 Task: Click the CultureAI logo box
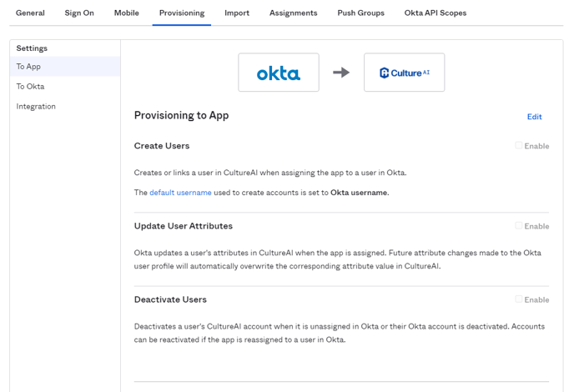pyautogui.click(x=404, y=73)
